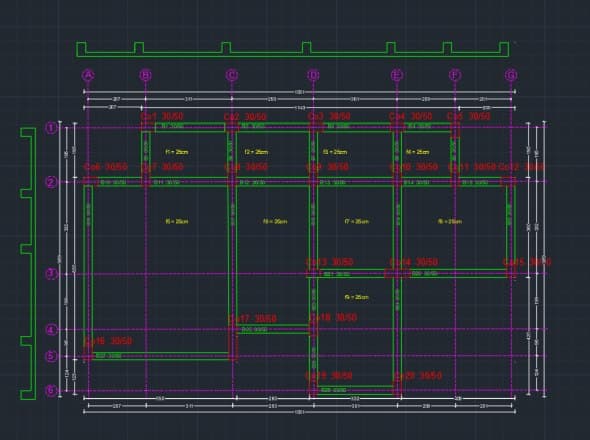Click column label Co17 30/50
590x440 pixels.
(252, 319)
